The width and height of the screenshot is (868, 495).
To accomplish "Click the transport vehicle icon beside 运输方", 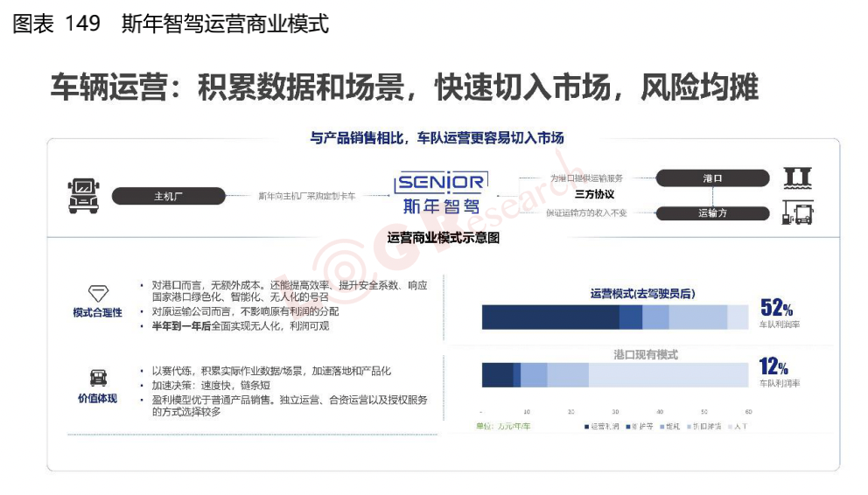I will tap(798, 213).
